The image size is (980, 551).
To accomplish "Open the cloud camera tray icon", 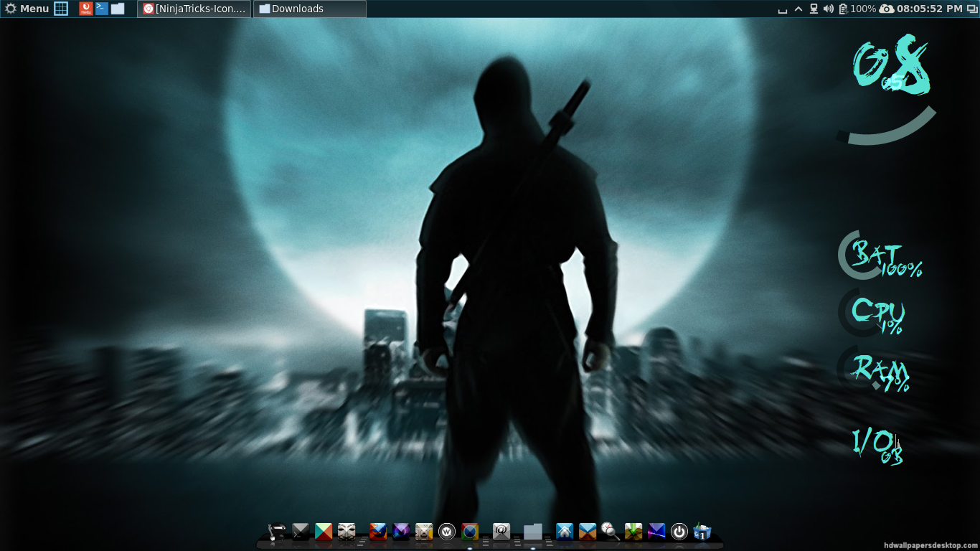I will click(886, 9).
